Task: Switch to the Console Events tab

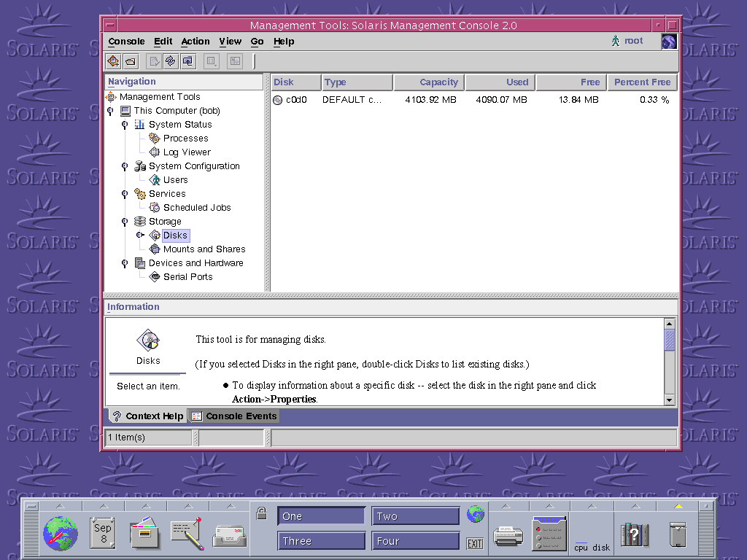Action: pyautogui.click(x=234, y=416)
